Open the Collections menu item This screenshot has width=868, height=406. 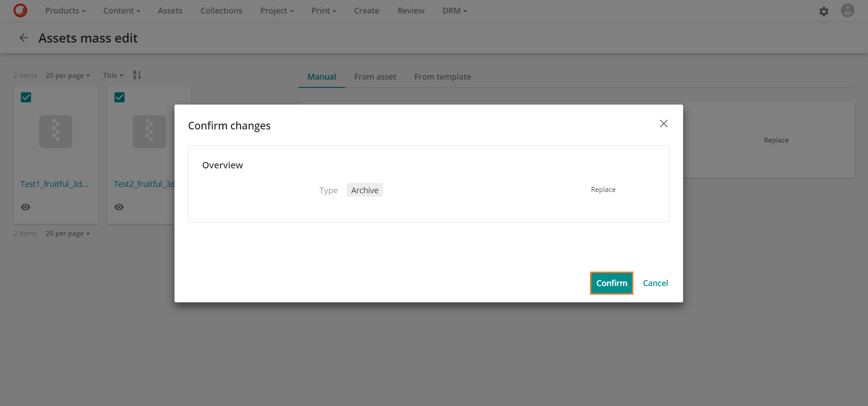pyautogui.click(x=221, y=10)
